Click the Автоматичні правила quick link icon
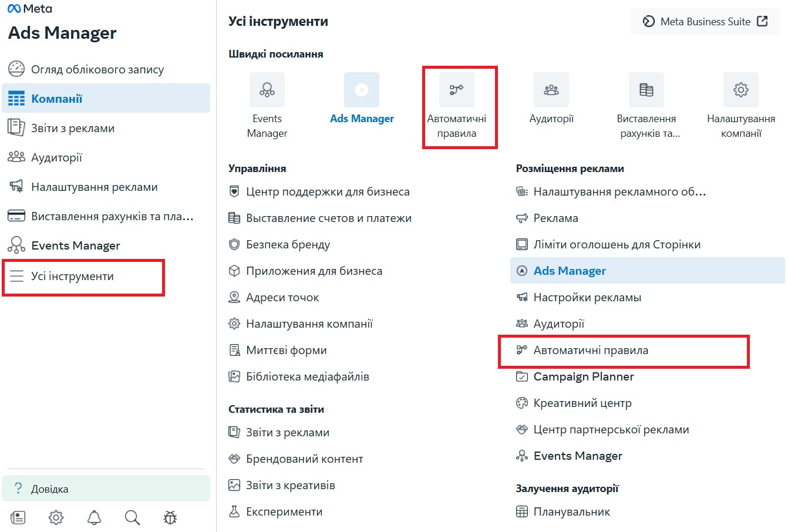 point(457,90)
